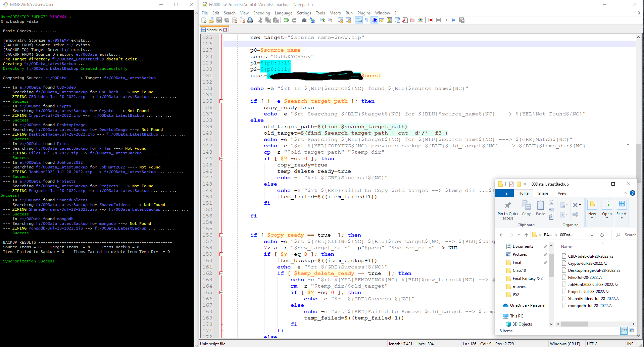Click Pin to Quick access in Explorer ribbon
Viewport: 644px width, 347px height.
pos(508,210)
